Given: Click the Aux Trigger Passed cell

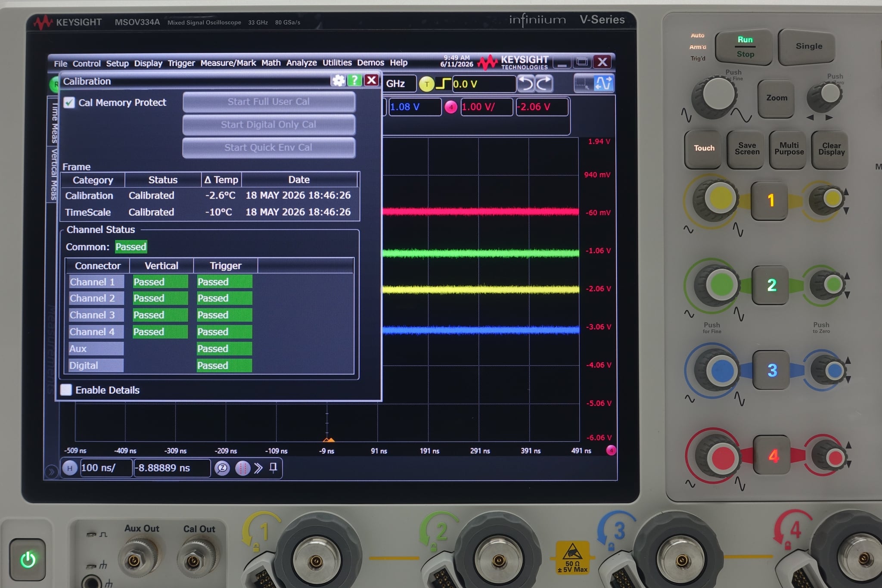Looking at the screenshot, I should pos(224,348).
